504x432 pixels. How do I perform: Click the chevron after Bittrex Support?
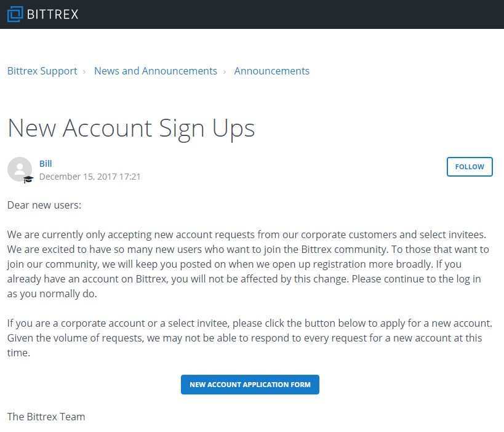click(84, 71)
